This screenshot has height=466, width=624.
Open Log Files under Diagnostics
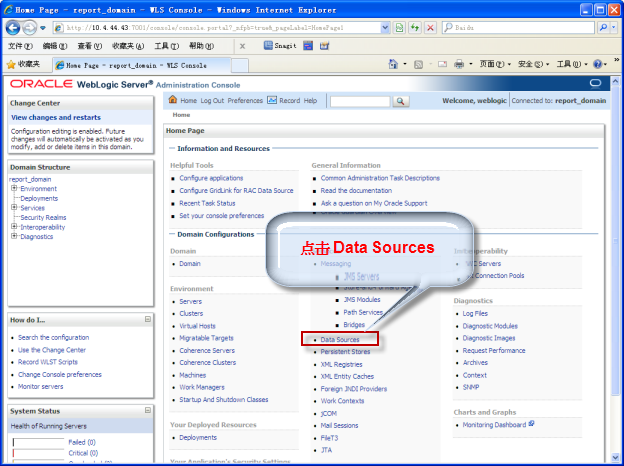475,313
